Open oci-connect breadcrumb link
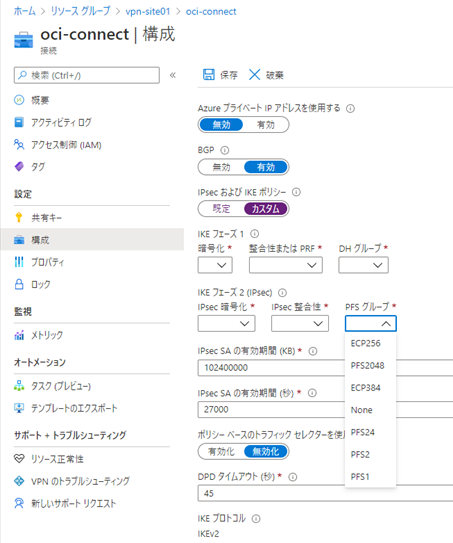The image size is (453, 543). (x=211, y=11)
